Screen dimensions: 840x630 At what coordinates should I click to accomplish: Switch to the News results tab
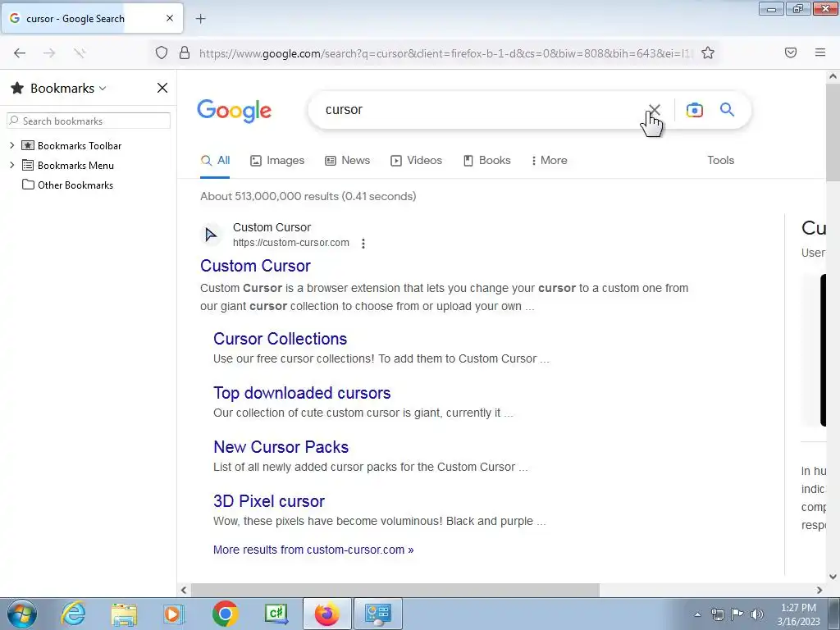click(347, 160)
